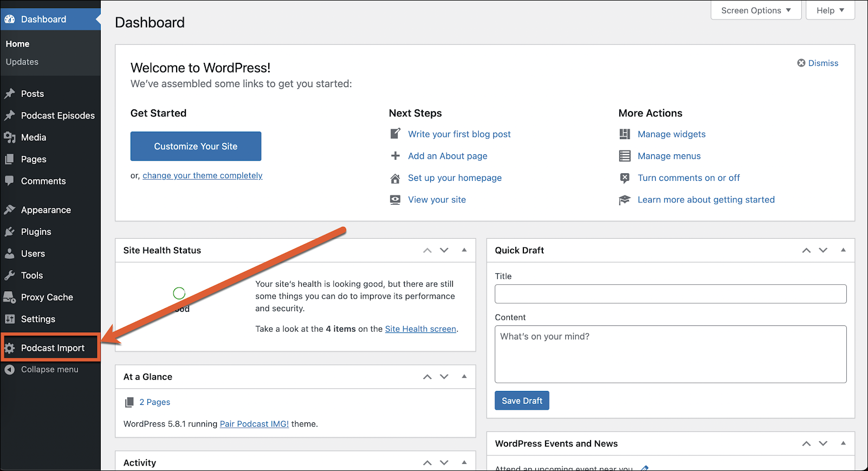Click the Manage menus list icon
Viewport: 868px width, 471px height.
625,156
